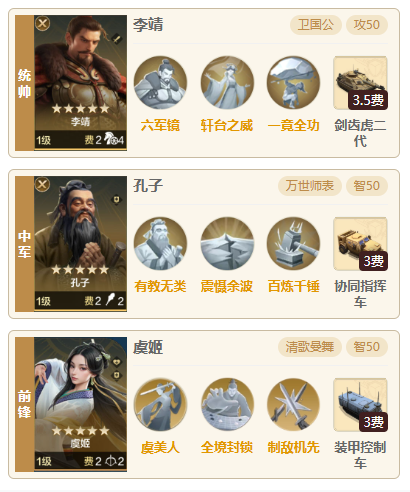The image size is (410, 492).
Task: Open the 协同指挥车 vehicle thumbnail
Action: [x=360, y=244]
